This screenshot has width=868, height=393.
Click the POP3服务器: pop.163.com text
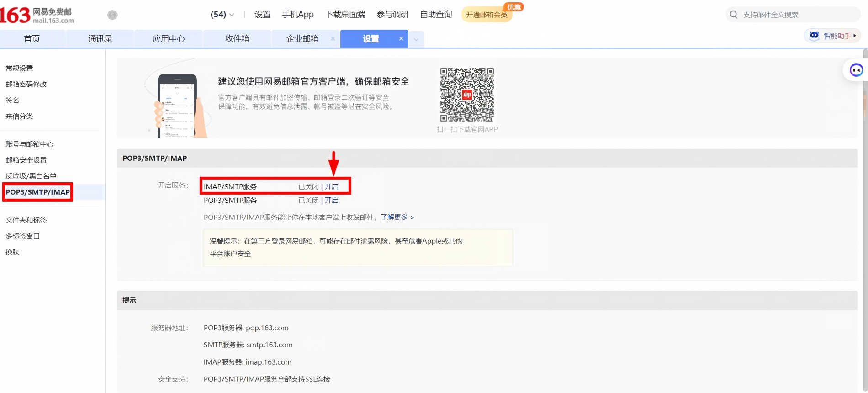246,328
